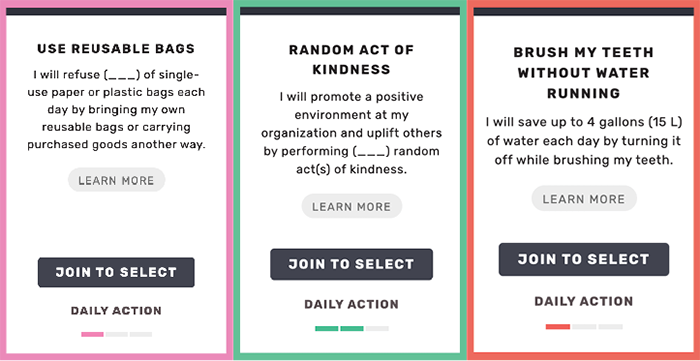The width and height of the screenshot is (700, 361).
Task: Open the Use Reusable Bags title
Action: click(116, 48)
